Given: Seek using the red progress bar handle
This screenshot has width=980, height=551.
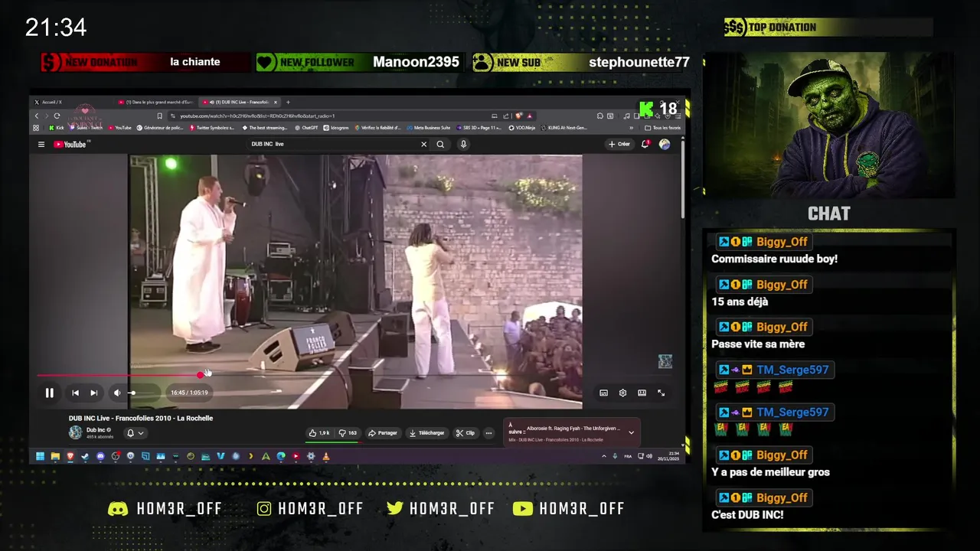Looking at the screenshot, I should click(201, 375).
